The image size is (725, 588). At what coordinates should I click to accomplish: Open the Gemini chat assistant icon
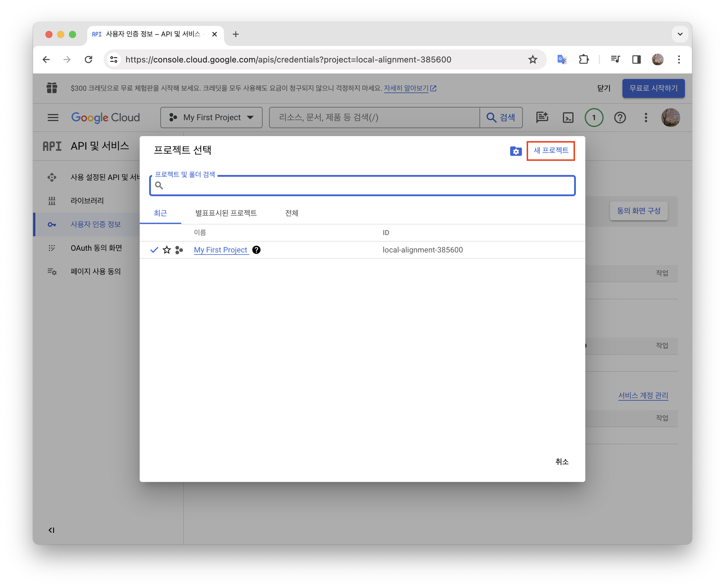[x=542, y=118]
